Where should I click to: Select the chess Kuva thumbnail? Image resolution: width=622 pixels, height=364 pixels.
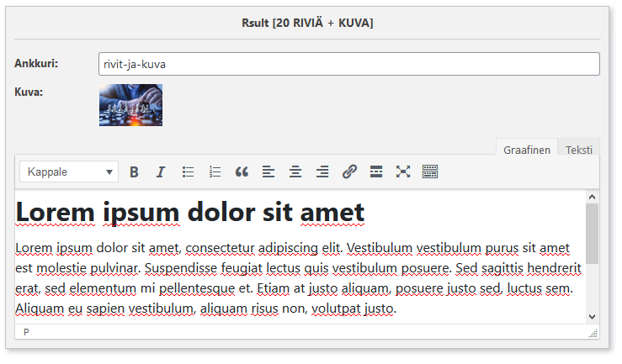point(131,105)
